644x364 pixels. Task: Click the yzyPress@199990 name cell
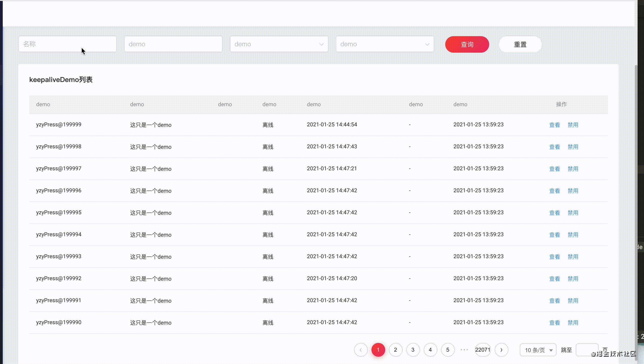click(59, 323)
